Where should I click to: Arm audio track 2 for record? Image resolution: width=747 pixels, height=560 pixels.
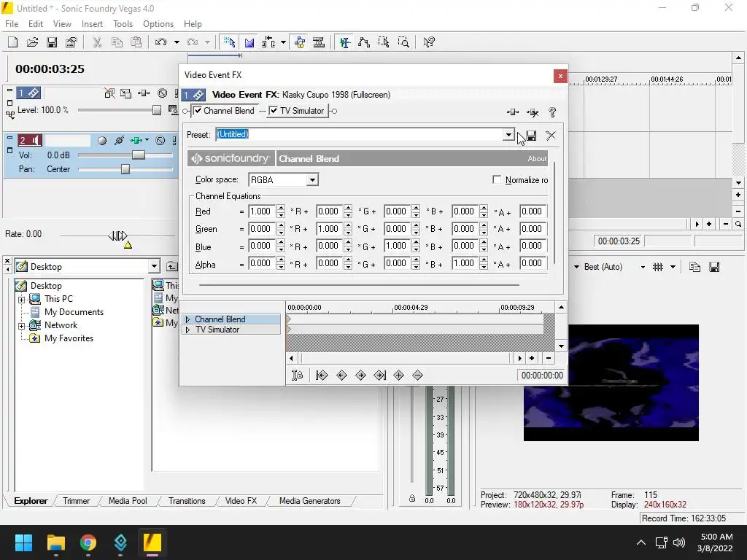pyautogui.click(x=102, y=141)
